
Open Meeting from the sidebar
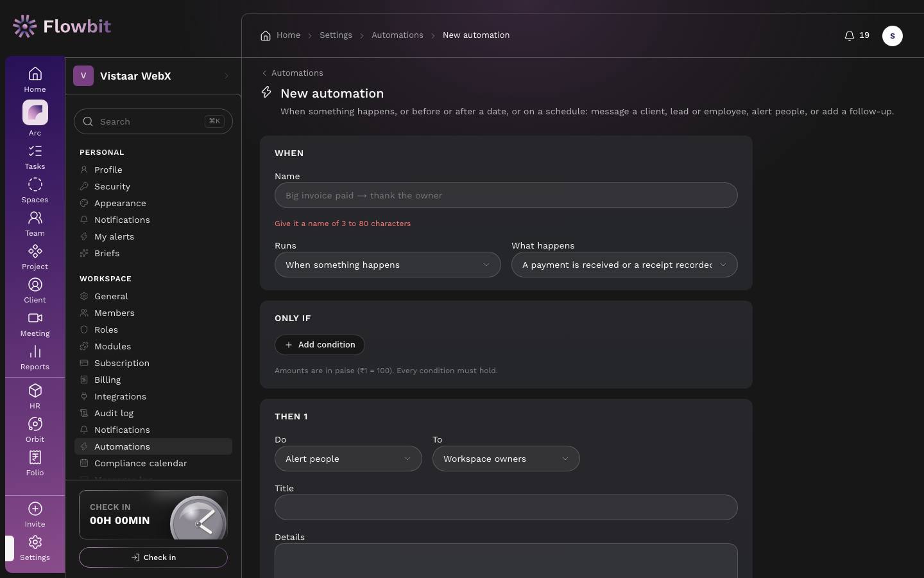[x=35, y=324]
